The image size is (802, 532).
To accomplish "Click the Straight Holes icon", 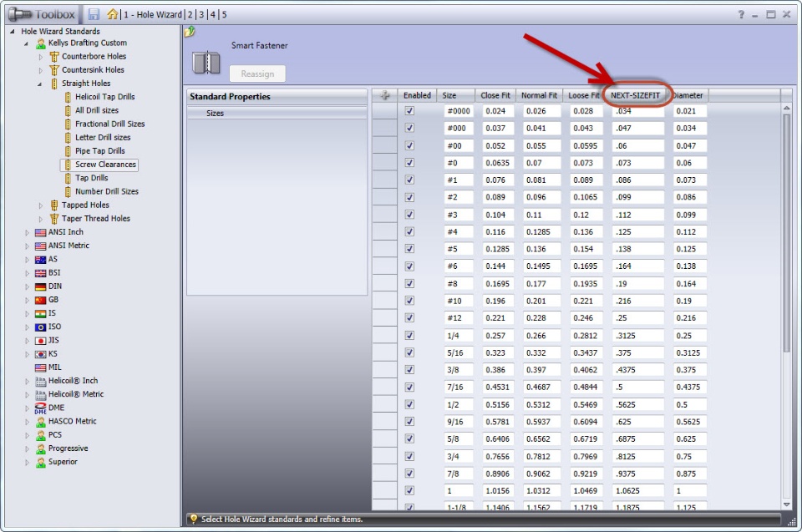I will (x=54, y=84).
